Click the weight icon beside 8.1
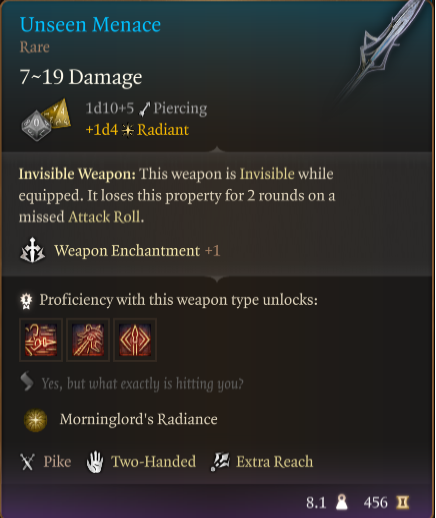436x518 pixels. pos(342,502)
